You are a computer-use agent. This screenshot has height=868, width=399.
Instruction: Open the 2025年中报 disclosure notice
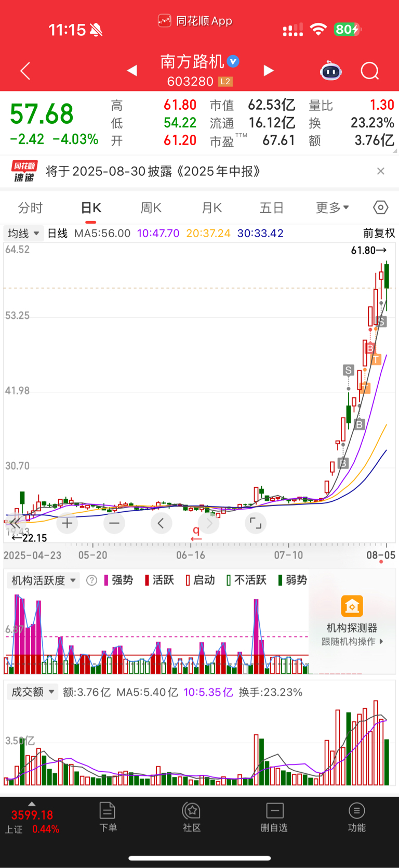153,171
